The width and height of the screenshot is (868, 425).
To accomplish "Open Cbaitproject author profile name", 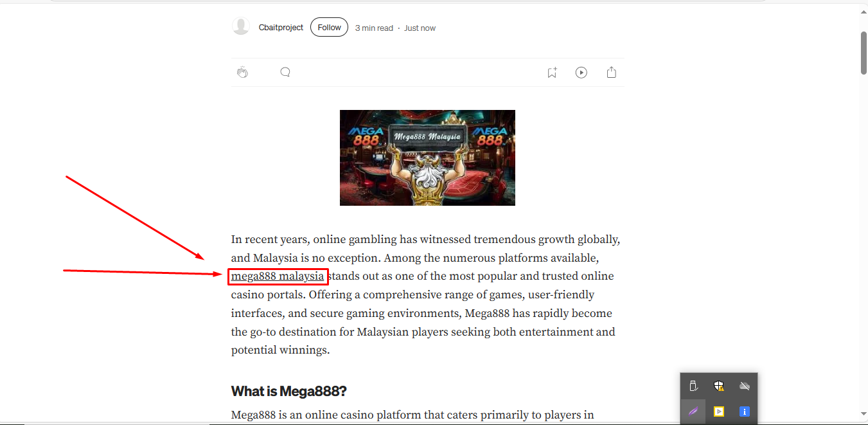I will (x=281, y=28).
